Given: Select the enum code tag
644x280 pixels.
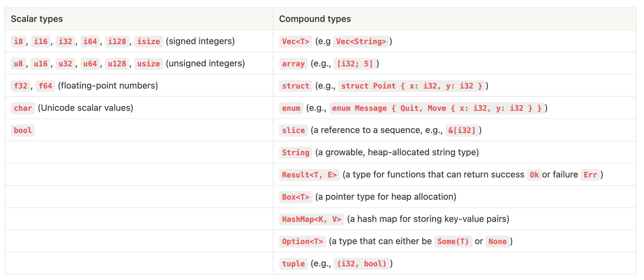Looking at the screenshot, I should click(291, 108).
